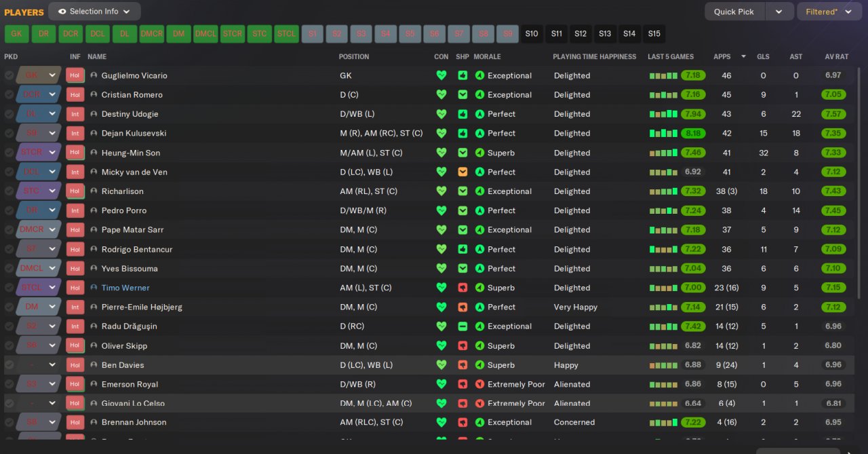Image resolution: width=868 pixels, height=454 pixels.
Task: Click Richarlison's 38 (3) appearances cell
Action: [x=726, y=191]
